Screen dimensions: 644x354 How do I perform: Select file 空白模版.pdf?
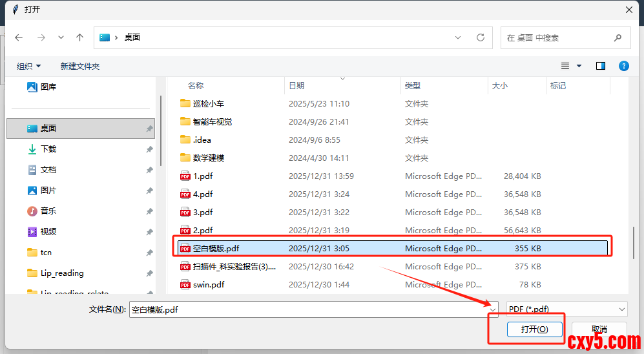tap(392, 248)
